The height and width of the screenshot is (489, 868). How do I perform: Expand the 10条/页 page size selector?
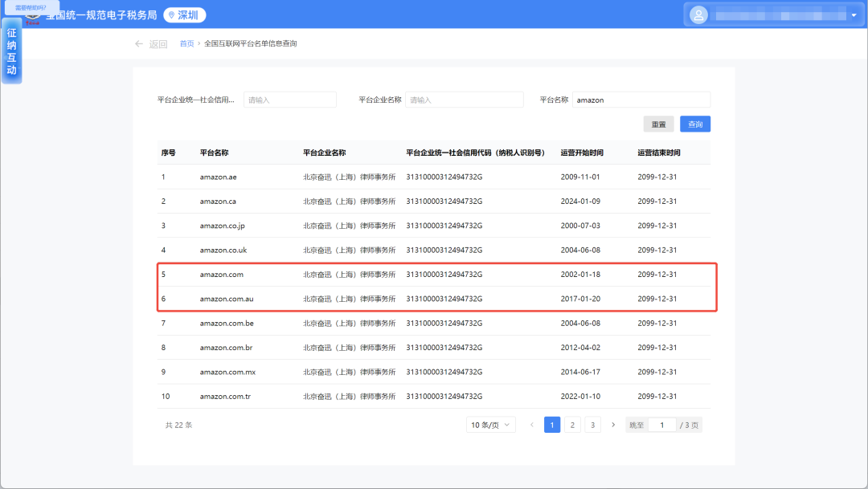(x=491, y=425)
